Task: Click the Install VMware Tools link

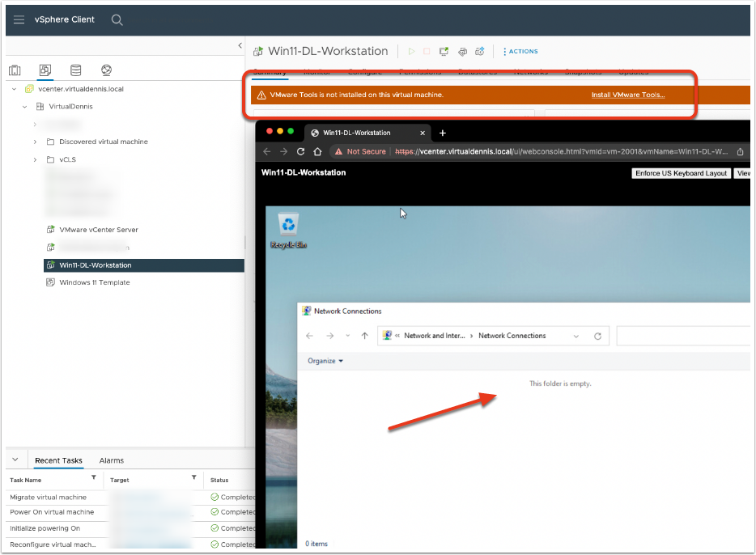Action: pos(627,95)
